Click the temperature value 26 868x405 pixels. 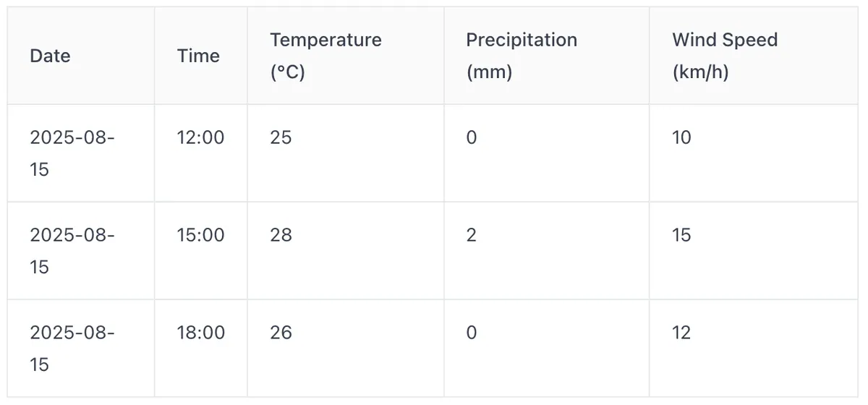coord(281,333)
